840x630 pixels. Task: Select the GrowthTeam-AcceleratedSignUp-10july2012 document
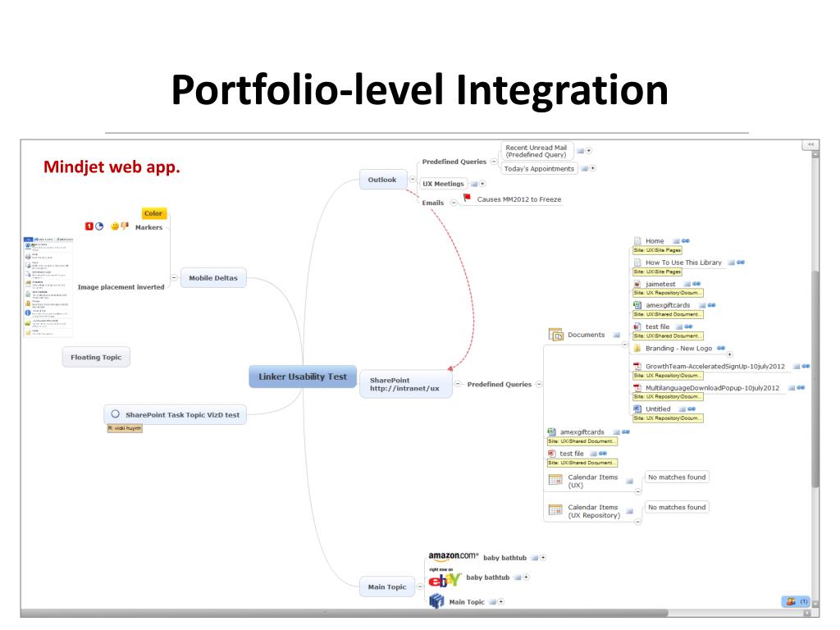714,367
